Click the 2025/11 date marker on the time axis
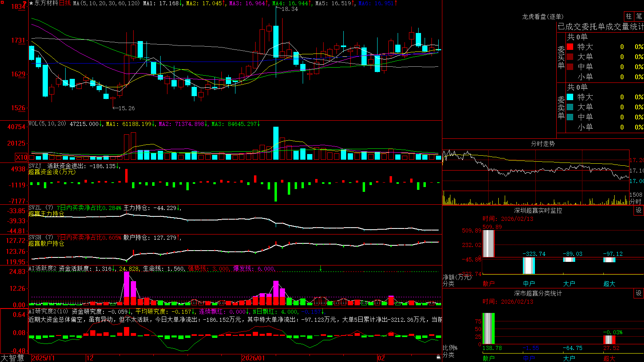 pyautogui.click(x=43, y=358)
